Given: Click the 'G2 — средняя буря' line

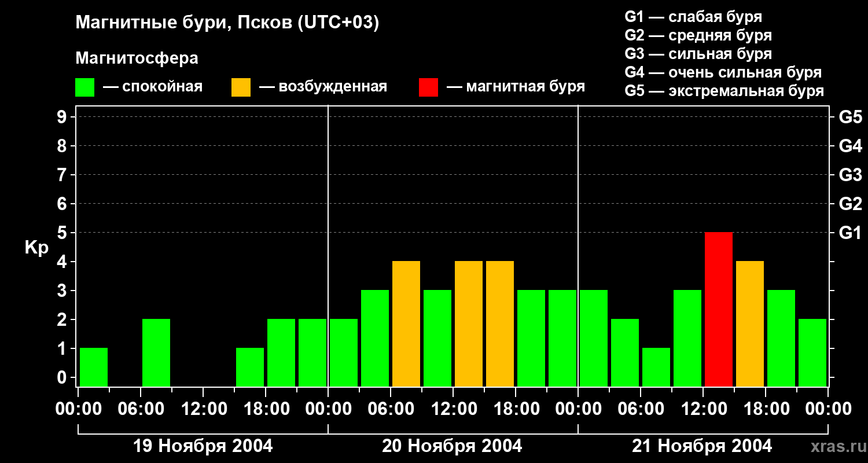Looking at the screenshot, I should (x=698, y=35).
